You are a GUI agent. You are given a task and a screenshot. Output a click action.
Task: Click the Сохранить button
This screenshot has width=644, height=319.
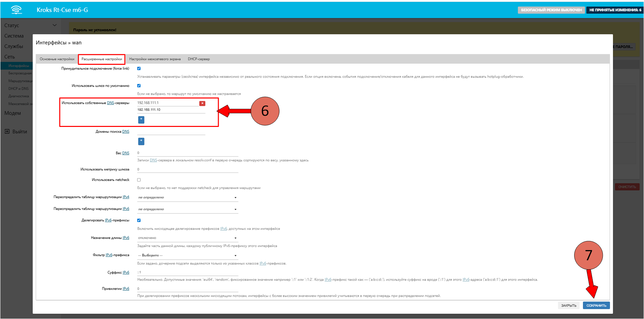click(596, 305)
